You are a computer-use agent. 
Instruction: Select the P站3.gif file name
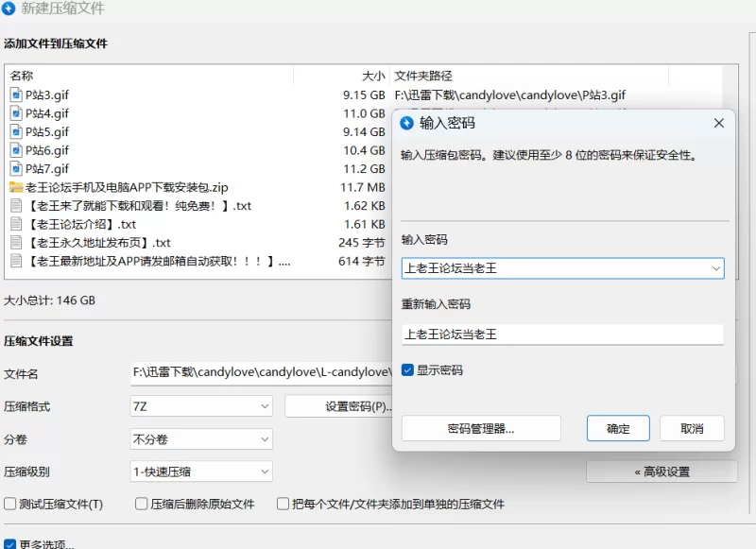47,94
